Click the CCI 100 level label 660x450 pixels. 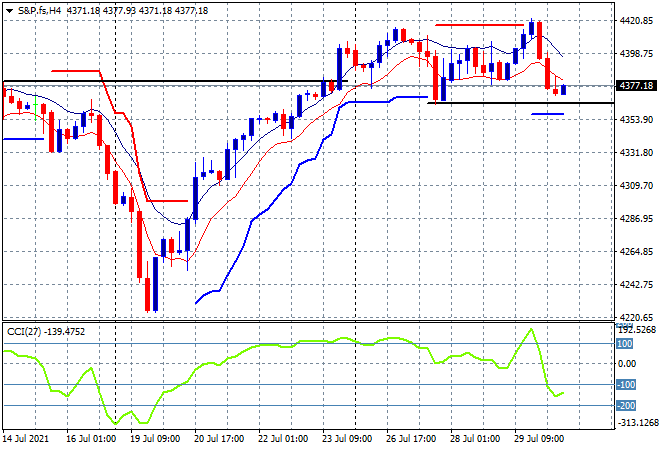click(625, 344)
